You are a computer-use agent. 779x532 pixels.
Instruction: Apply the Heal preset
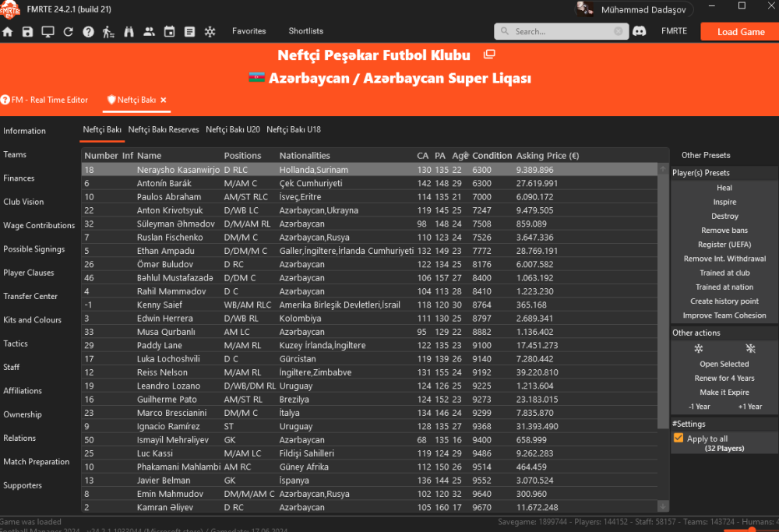[x=724, y=188]
